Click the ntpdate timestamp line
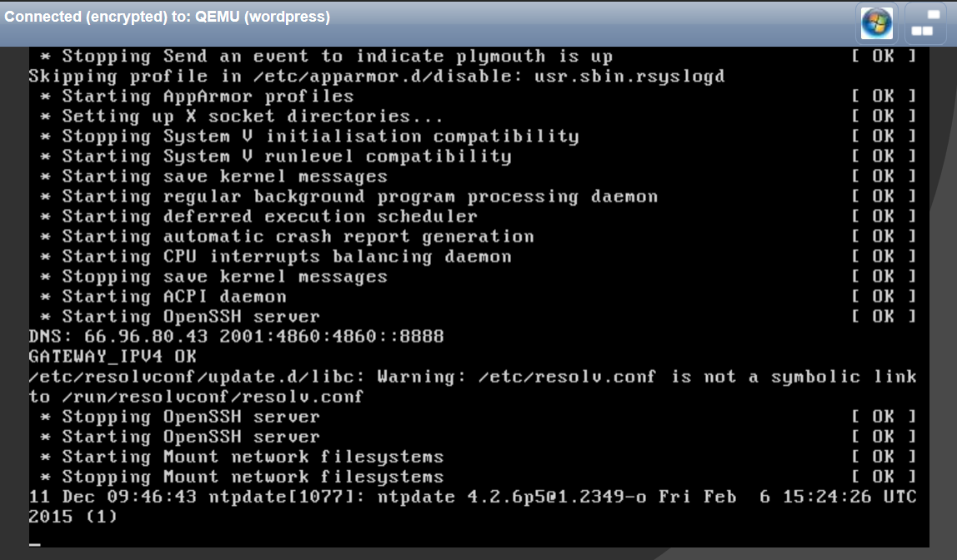This screenshot has width=957, height=560. (473, 507)
